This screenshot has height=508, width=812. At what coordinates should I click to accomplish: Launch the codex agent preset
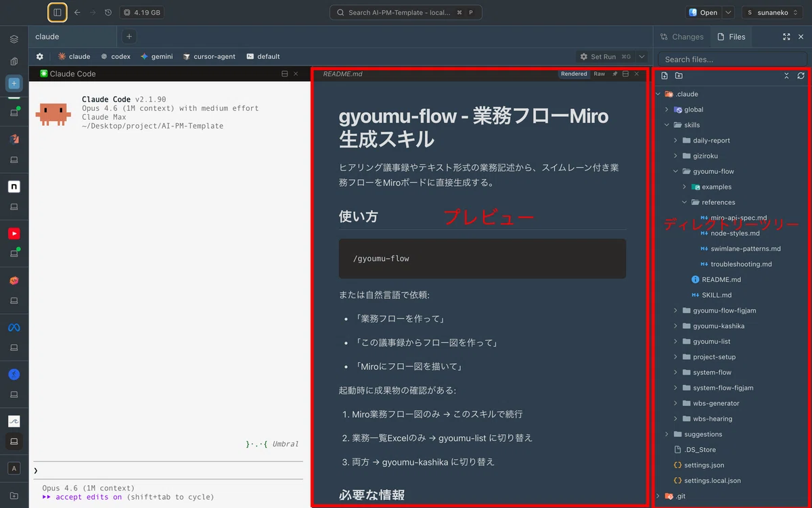(115, 57)
